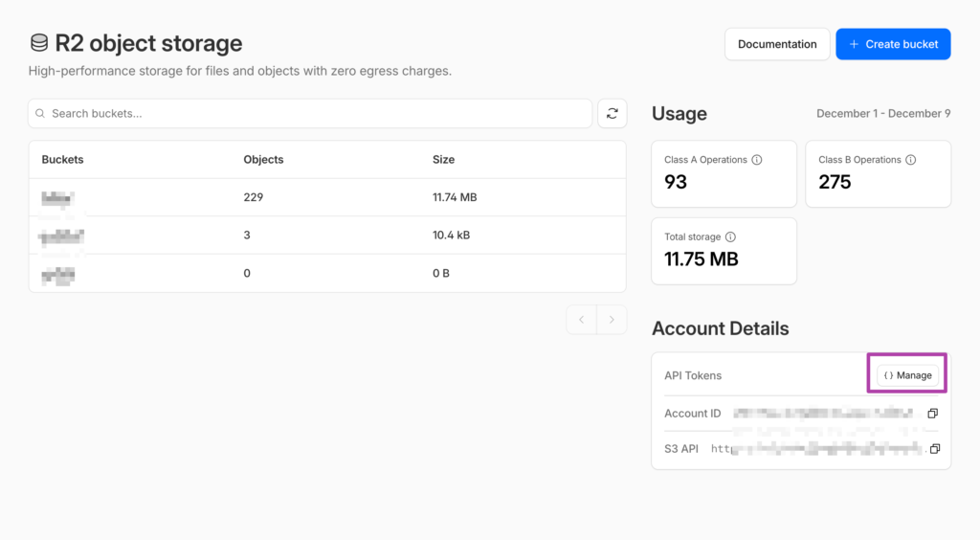Click the 10.4 kB size cell
The height and width of the screenshot is (540, 980).
coord(452,235)
